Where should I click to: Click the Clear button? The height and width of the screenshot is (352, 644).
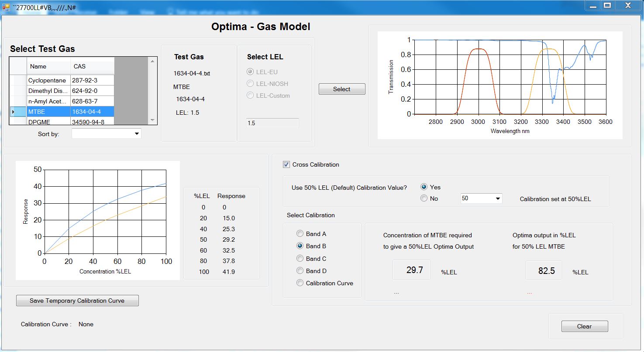coord(584,326)
